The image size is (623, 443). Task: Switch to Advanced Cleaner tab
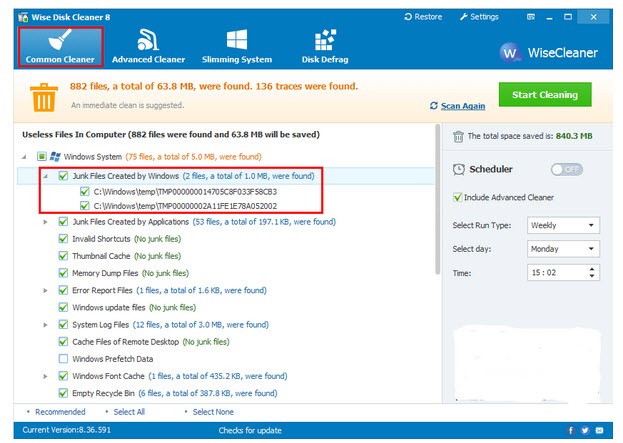pyautogui.click(x=148, y=46)
